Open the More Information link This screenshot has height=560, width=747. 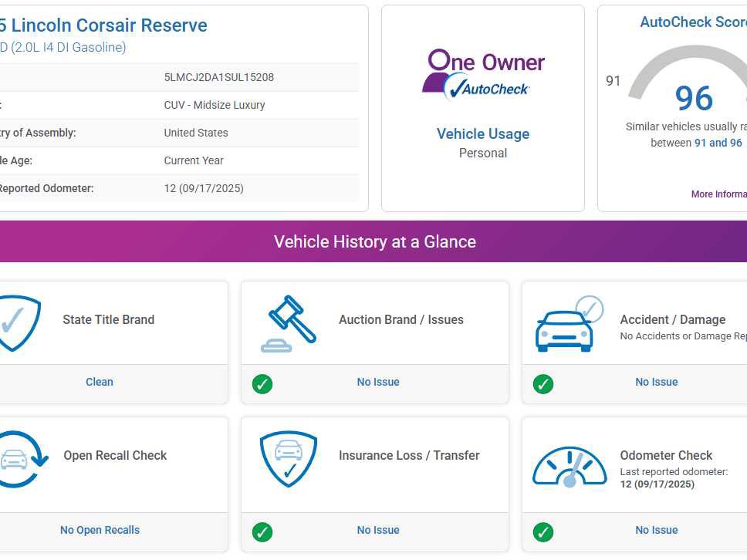point(718,194)
